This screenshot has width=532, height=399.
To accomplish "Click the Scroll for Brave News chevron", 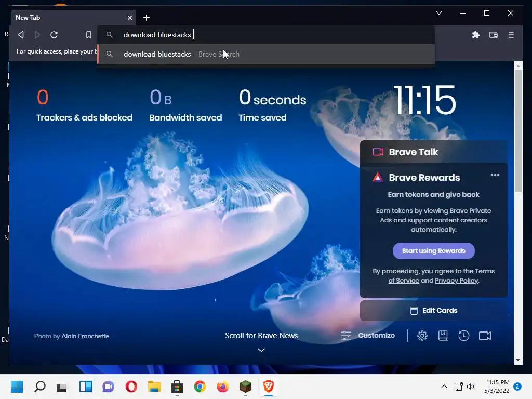I will pyautogui.click(x=261, y=350).
